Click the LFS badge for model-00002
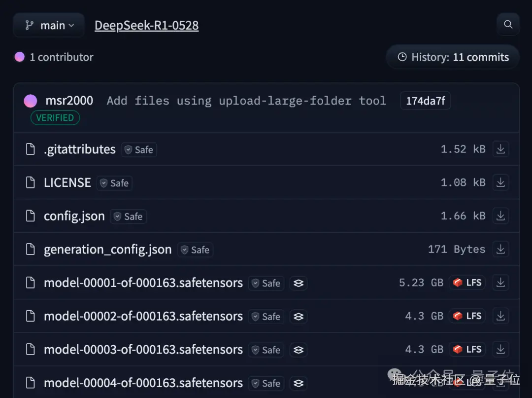This screenshot has width=532, height=398. point(467,316)
